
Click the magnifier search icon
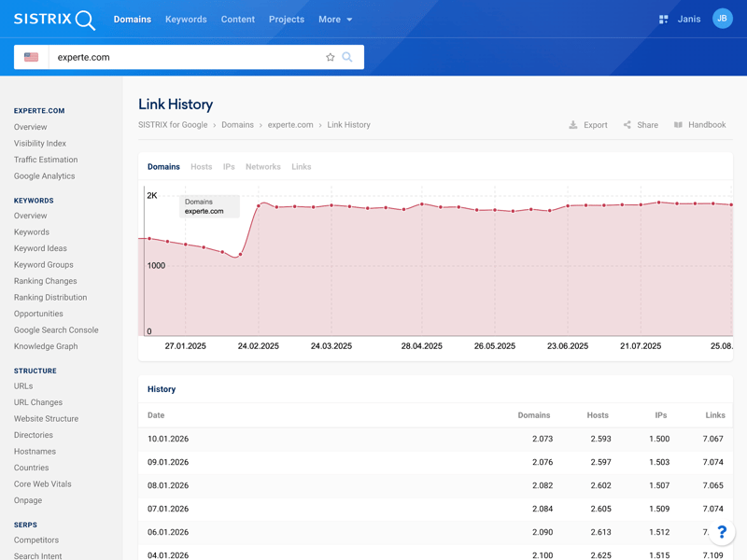(x=347, y=57)
